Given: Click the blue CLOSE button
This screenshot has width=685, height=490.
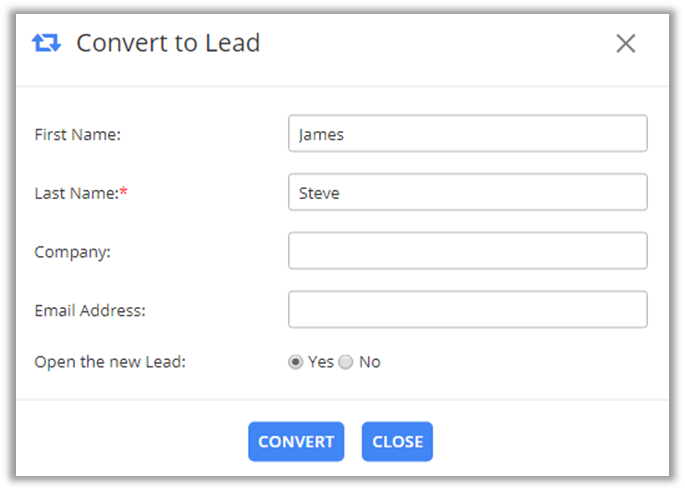Looking at the screenshot, I should (397, 442).
